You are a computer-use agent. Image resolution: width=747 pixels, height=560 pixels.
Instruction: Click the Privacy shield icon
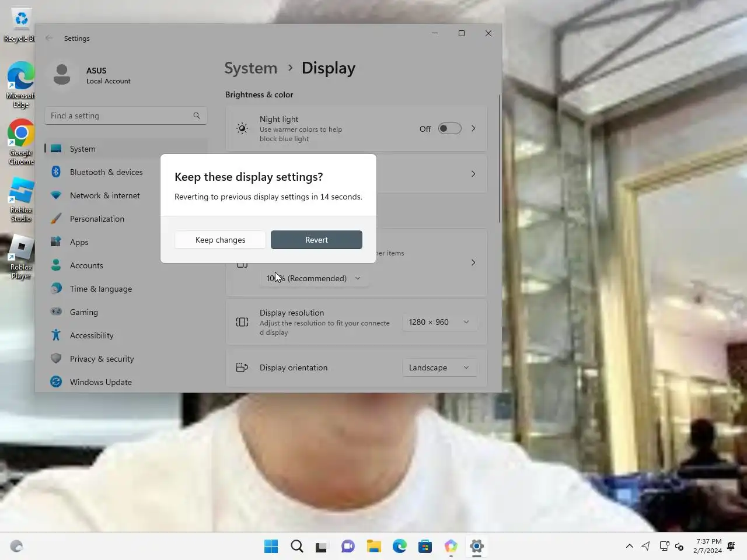click(56, 358)
